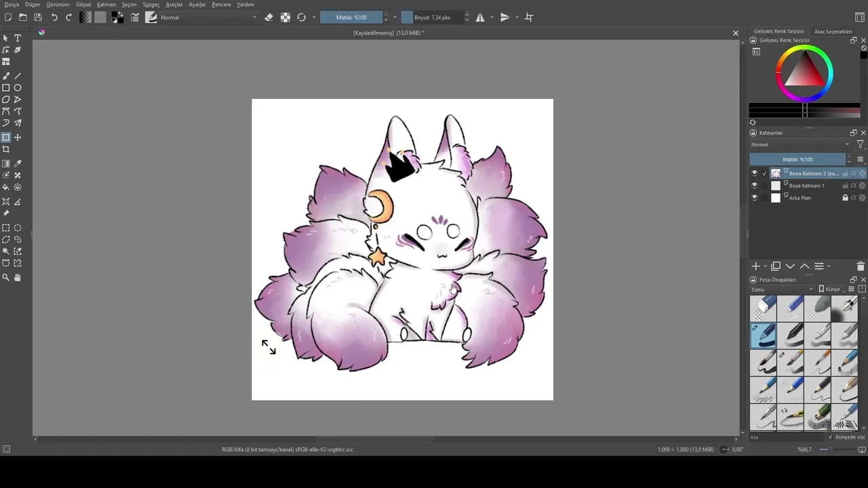Select the Crop tool

[x=6, y=149]
